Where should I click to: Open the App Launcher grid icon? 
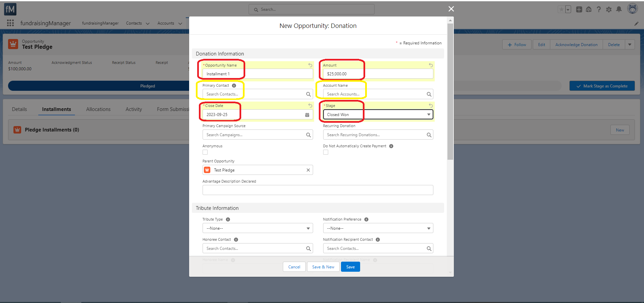pos(10,23)
